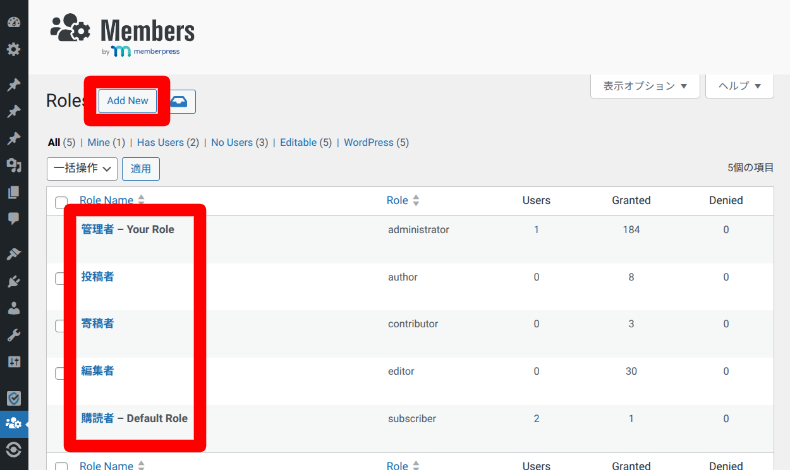
Task: Click the granted value 184
Action: tap(631, 230)
